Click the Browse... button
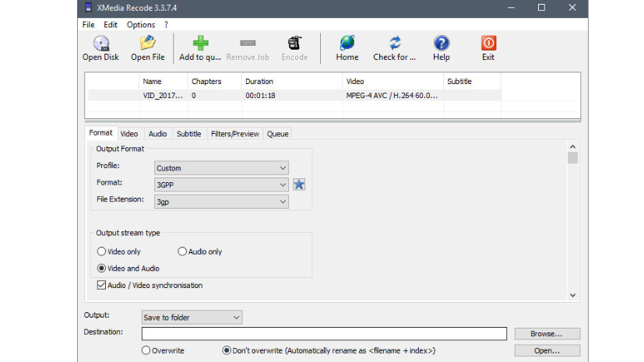The height and width of the screenshot is (362, 644). pyautogui.click(x=547, y=333)
